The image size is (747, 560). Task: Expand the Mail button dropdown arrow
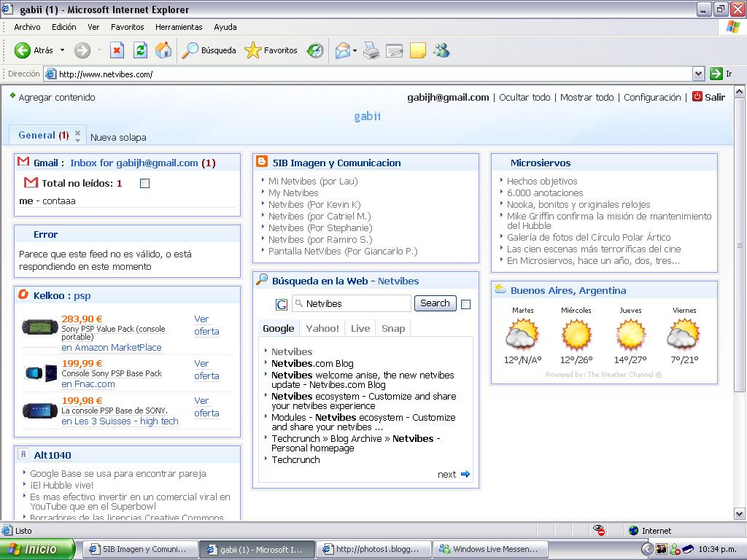pyautogui.click(x=355, y=50)
